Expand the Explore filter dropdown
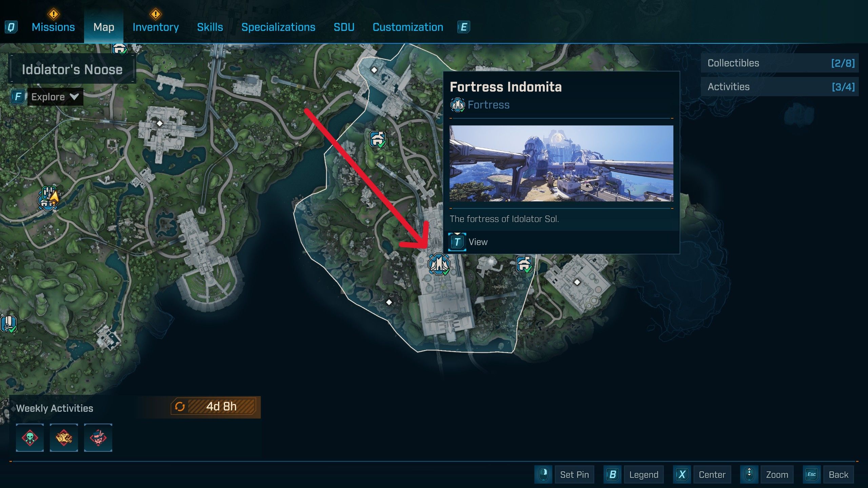 click(55, 97)
